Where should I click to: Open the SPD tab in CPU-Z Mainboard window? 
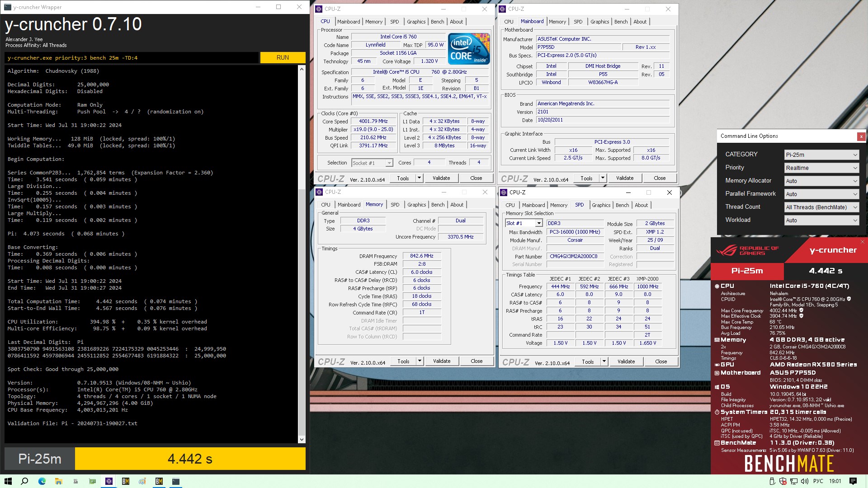(x=578, y=22)
